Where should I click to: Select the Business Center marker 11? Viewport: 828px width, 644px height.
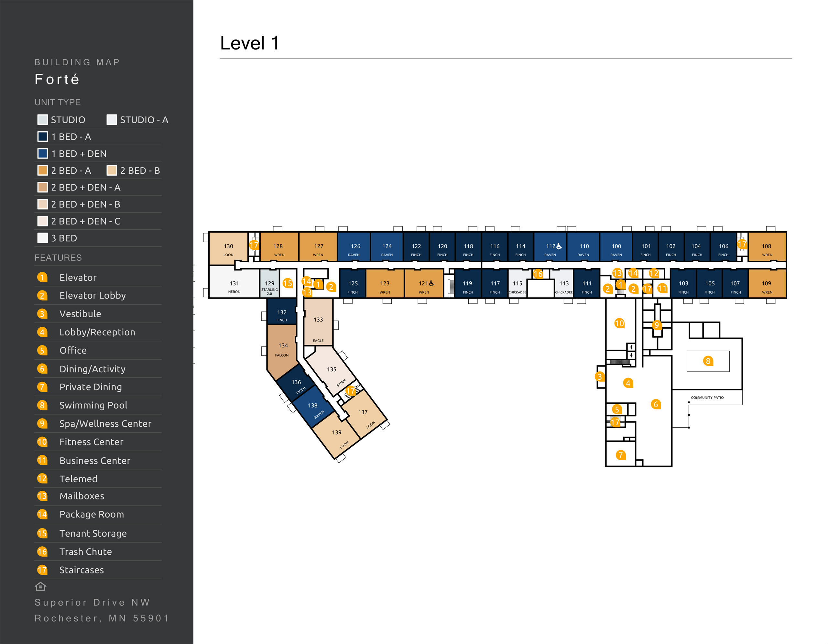(662, 288)
